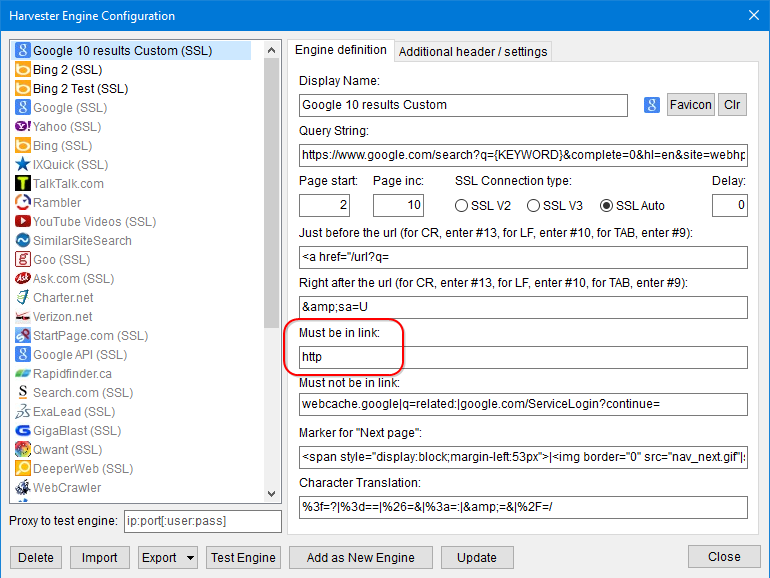Screen dimensions: 770x578
Task: Click the YouTube Videos play icon
Action: (x=23, y=221)
